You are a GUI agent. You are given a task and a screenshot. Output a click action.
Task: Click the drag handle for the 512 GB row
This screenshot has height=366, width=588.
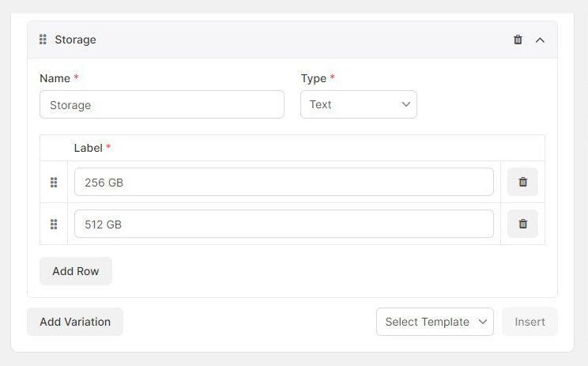[54, 225]
